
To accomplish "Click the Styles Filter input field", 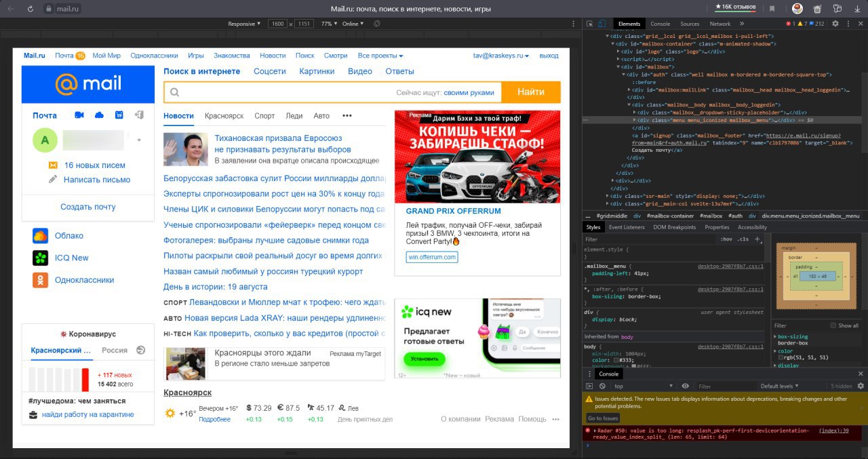I will (x=649, y=239).
